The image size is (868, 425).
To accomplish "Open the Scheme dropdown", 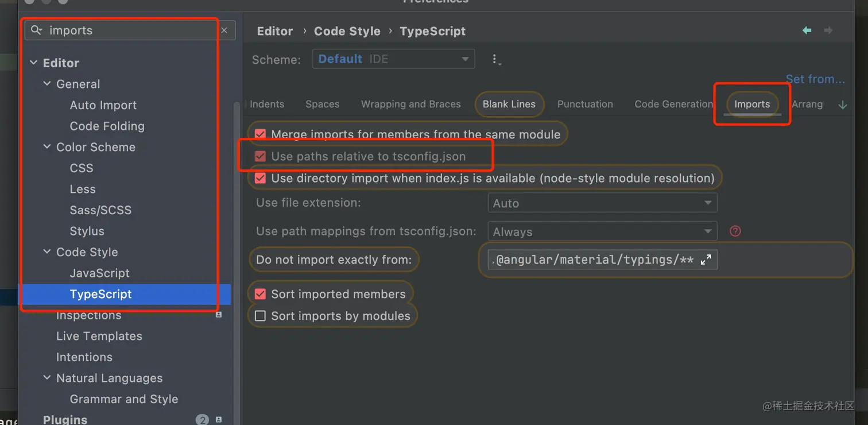I will coord(393,59).
